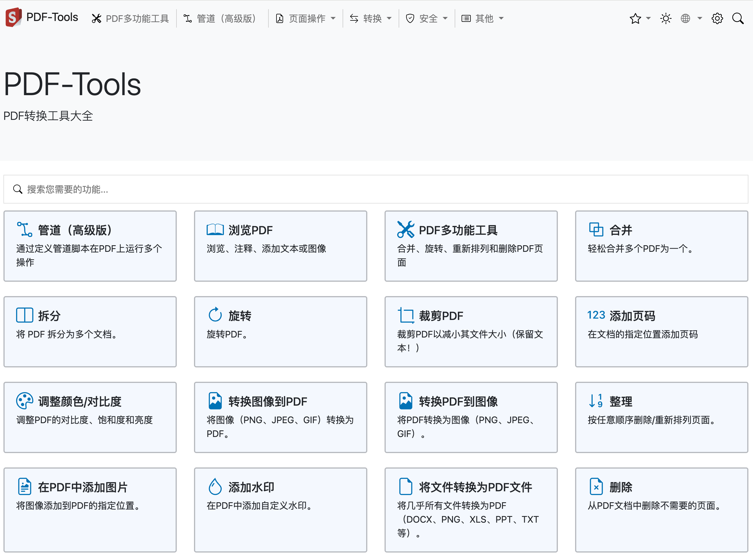Open PDF多功能工具 in the navbar

pos(130,18)
